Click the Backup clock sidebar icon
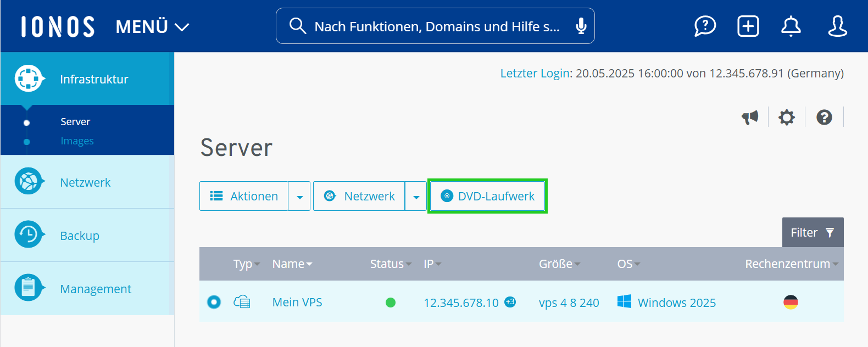Image resolution: width=868 pixels, height=347 pixels. click(29, 234)
